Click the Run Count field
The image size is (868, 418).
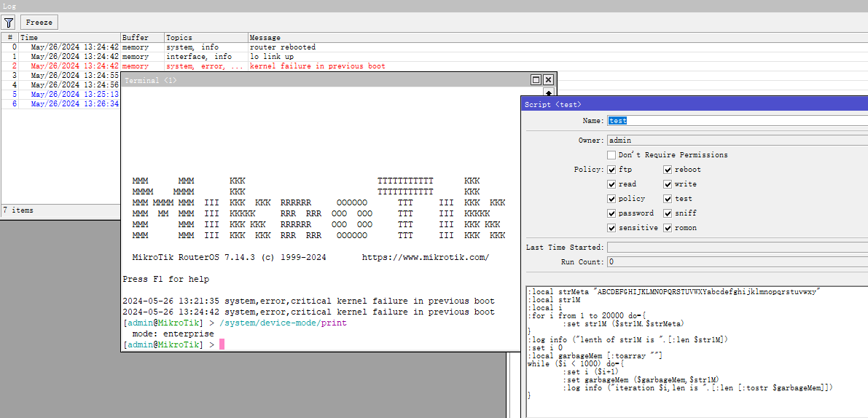pos(738,262)
